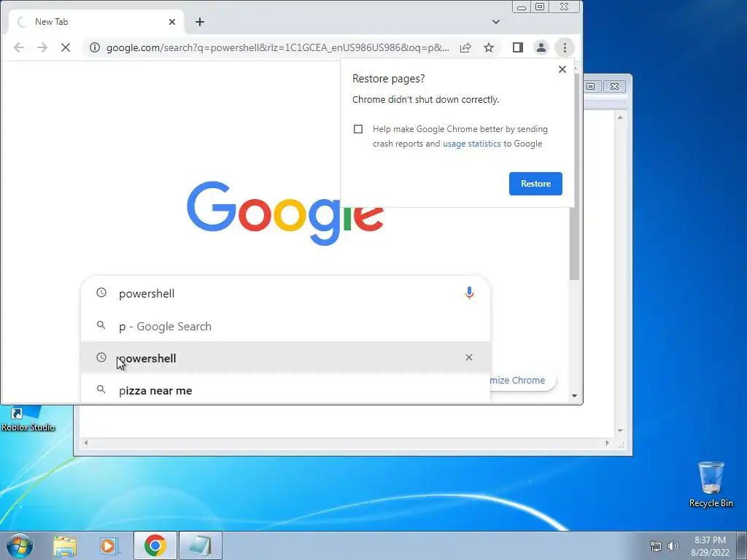Maximize the background window
747x560 pixels.
[x=591, y=86]
